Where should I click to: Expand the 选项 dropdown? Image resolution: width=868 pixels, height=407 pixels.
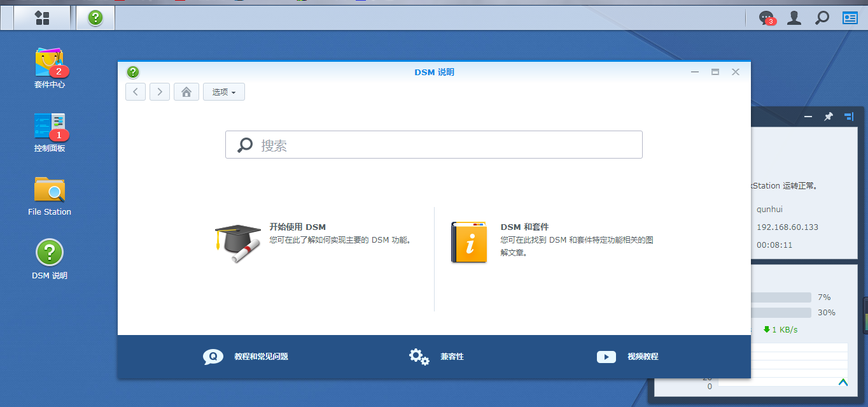[x=224, y=92]
